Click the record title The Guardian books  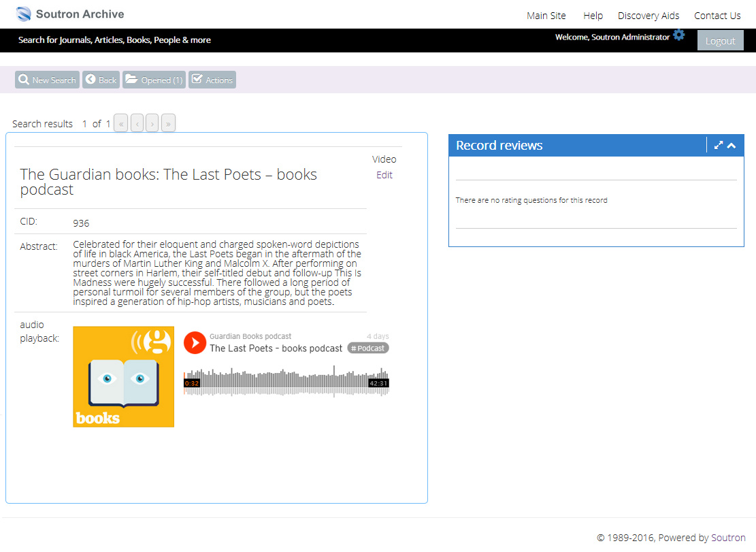[168, 182]
